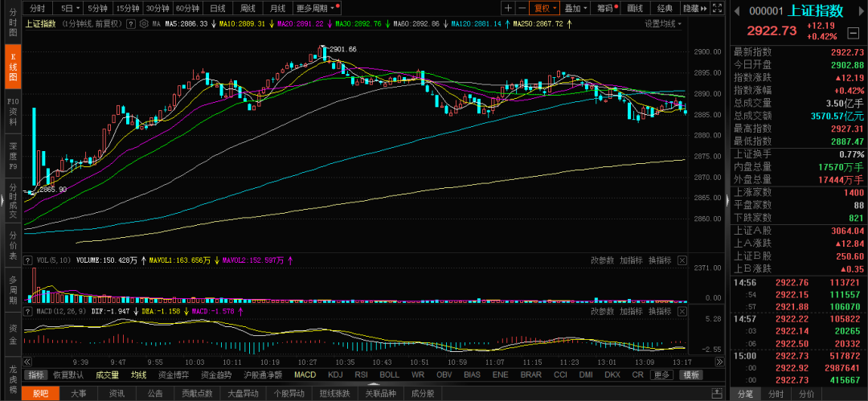Open 深度F9 sidebar section
This screenshot has height=401, width=868.
(13, 156)
